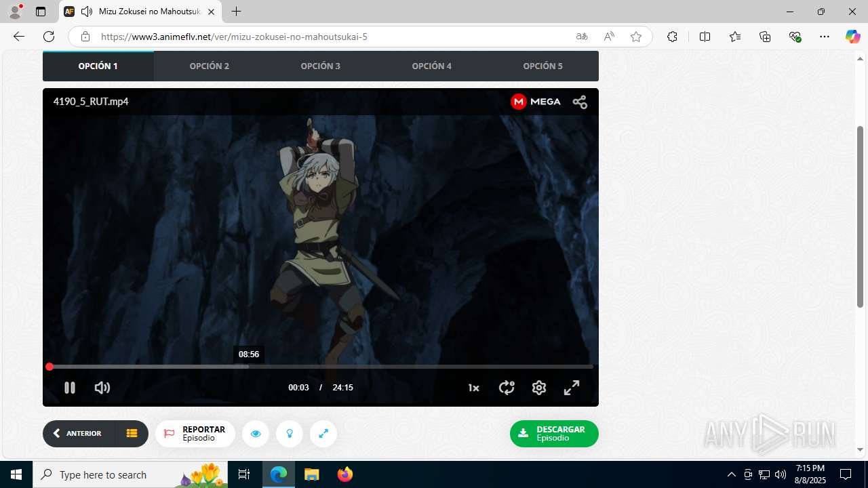
Task: Enter fullscreen in video player
Action: tap(572, 388)
